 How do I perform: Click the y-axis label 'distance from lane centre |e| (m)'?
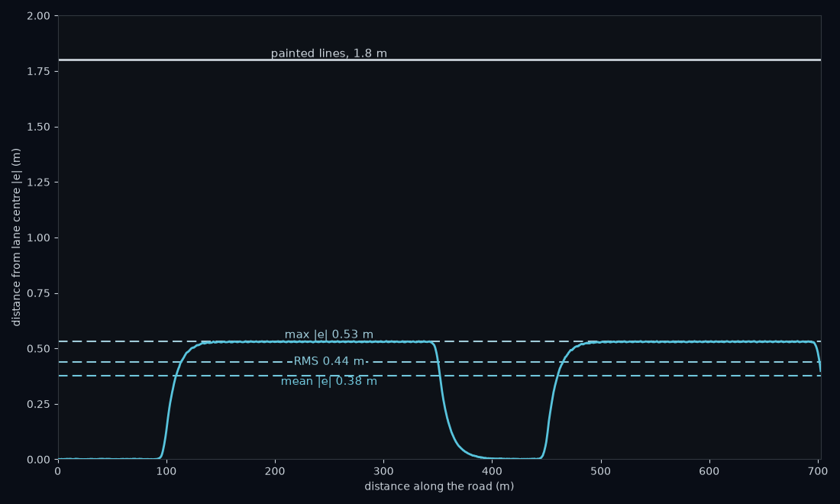click(16, 237)
